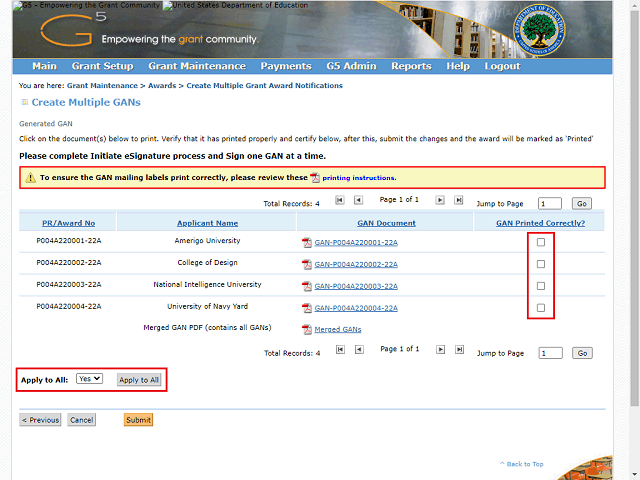Go to previous page in top pager
The width and height of the screenshot is (640, 480).
[x=358, y=200]
